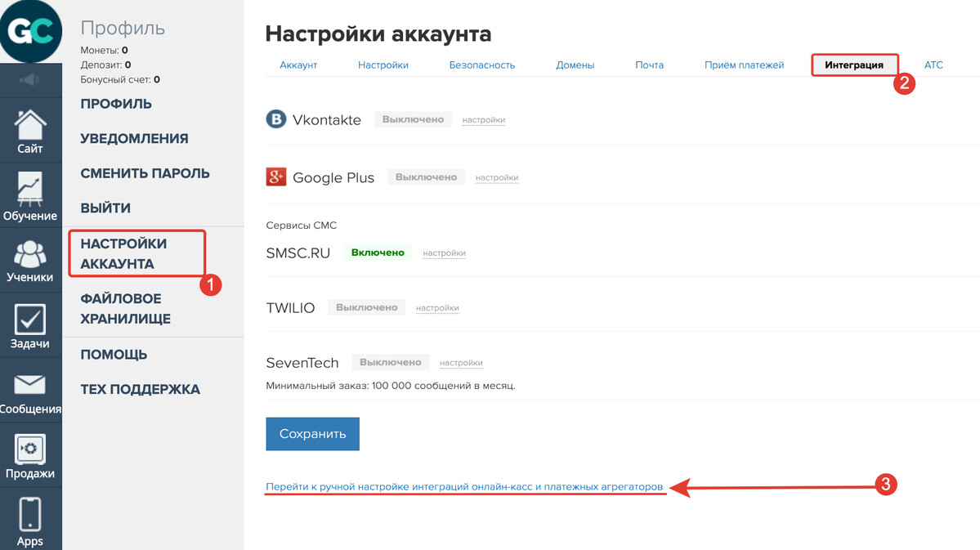Open ФАЙЛОВОЕ ХРАНИЛИЩЕ menu item
980x550 pixels.
pos(126,309)
